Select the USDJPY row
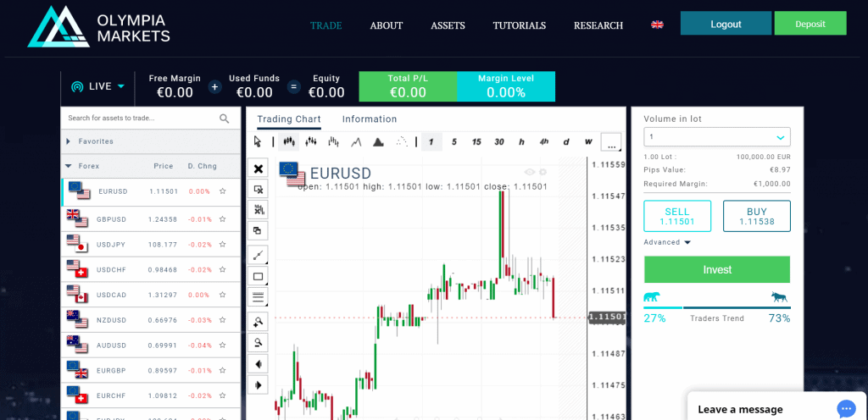868x420 pixels. (151, 244)
